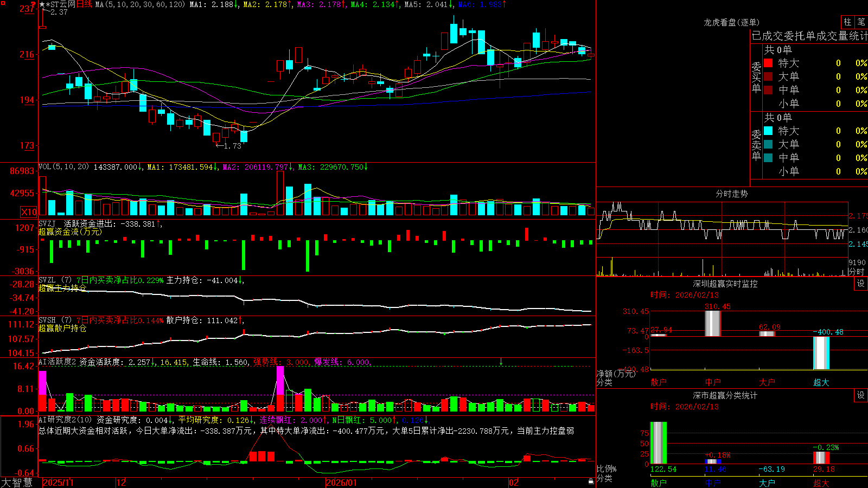
Task: Click red 特大 buy-order color swatch
Action: 768,63
